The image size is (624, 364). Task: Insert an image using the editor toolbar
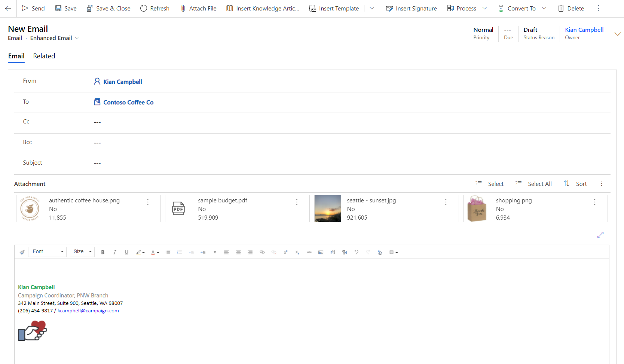(321, 252)
